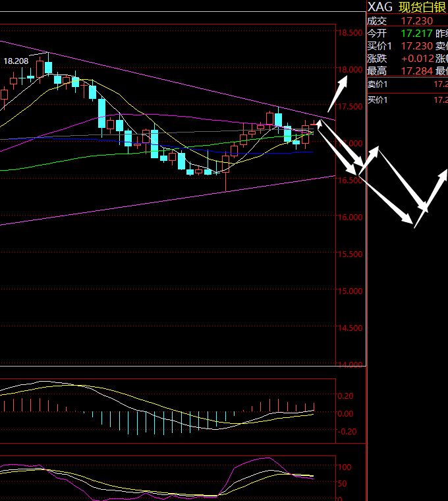The height and width of the screenshot is (501, 448).
Task: Click the XAG symbol code
Action: [x=380, y=7]
